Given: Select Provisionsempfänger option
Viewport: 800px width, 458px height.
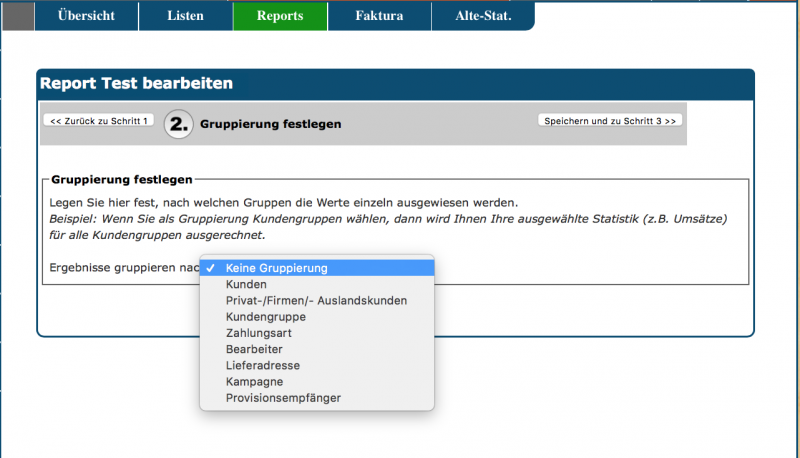Looking at the screenshot, I should (283, 397).
